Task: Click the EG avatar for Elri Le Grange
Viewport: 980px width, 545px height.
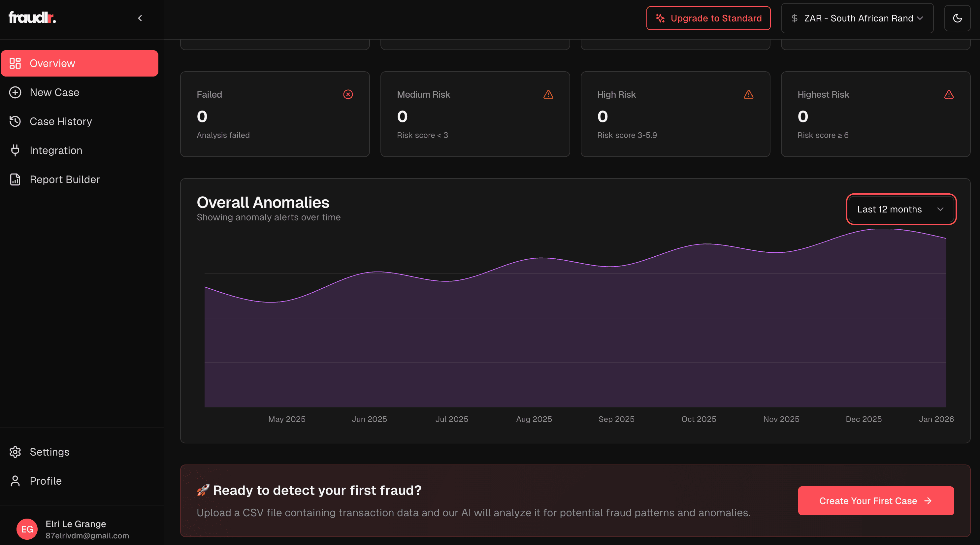Action: click(27, 529)
